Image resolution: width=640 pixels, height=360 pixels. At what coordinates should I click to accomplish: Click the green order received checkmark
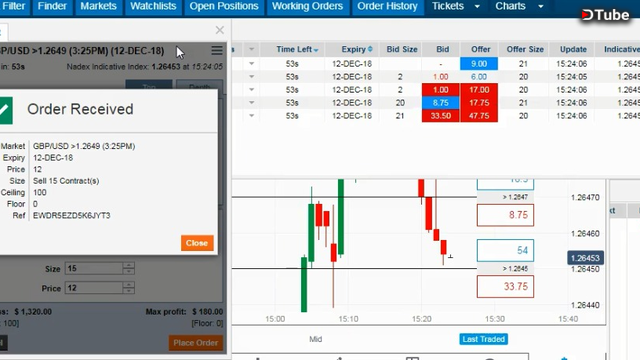[x=6, y=110]
